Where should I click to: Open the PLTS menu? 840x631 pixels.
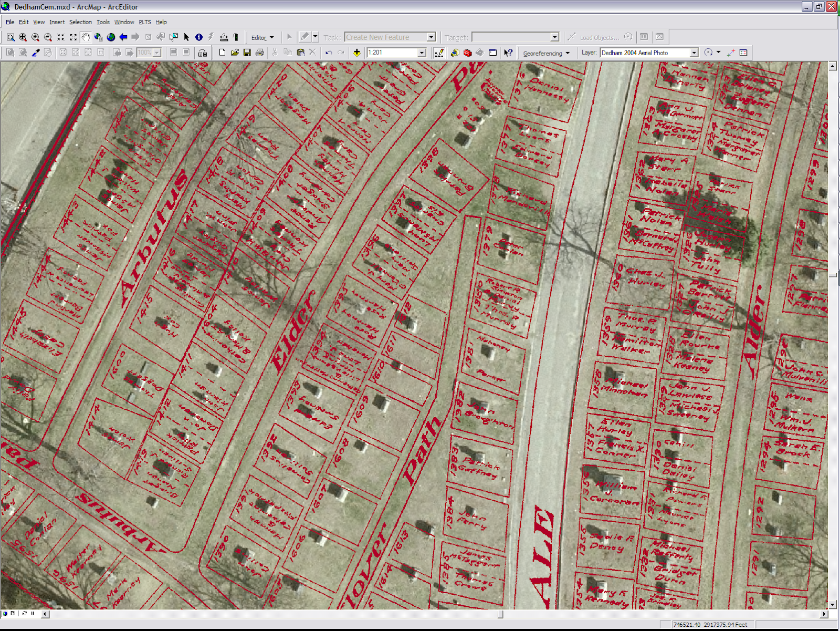coord(145,22)
